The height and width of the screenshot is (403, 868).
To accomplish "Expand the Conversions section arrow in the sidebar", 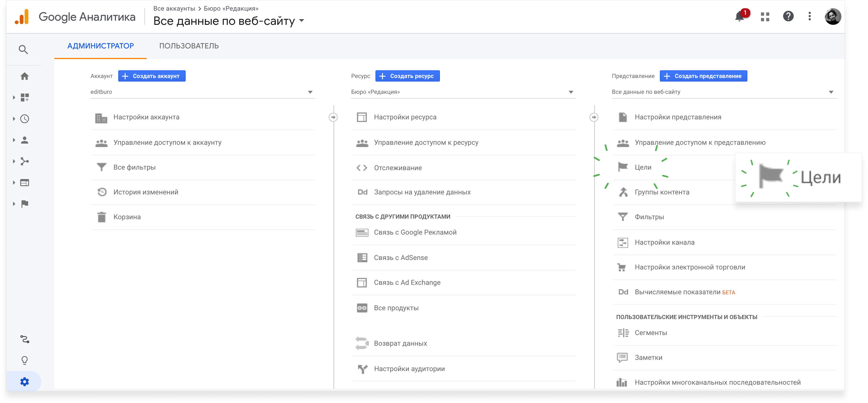I will [x=14, y=204].
